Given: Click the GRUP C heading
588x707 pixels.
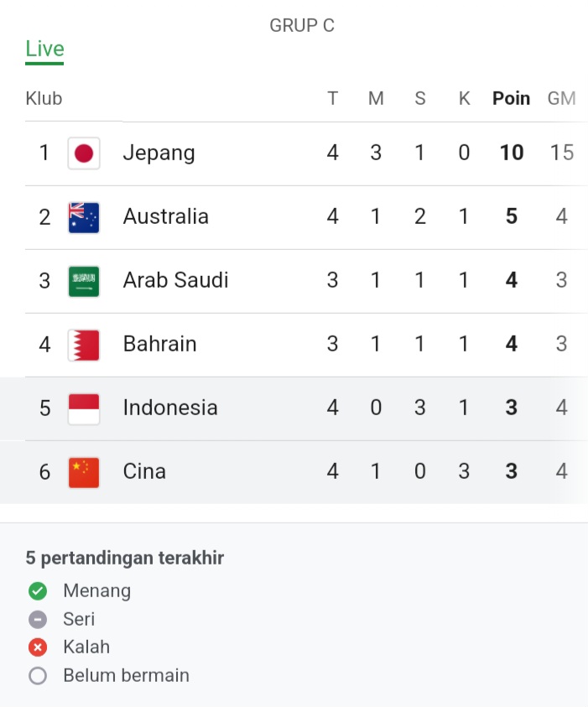Looking at the screenshot, I should tap(302, 26).
